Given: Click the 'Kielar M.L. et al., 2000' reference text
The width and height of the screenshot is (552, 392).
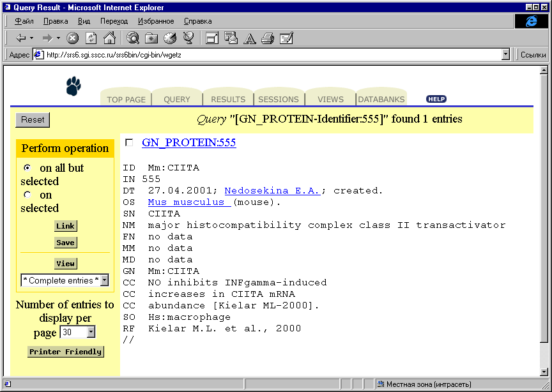Looking at the screenshot, I should [x=224, y=328].
